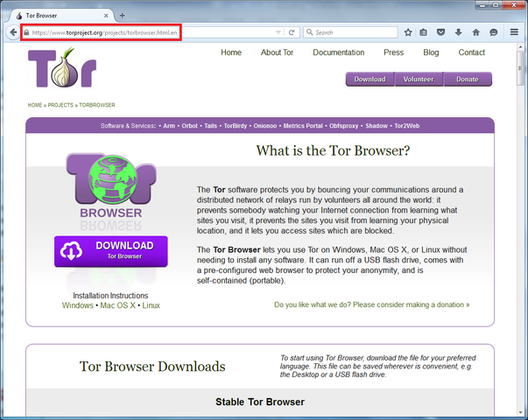Open the Metrics Portal link

(x=303, y=126)
